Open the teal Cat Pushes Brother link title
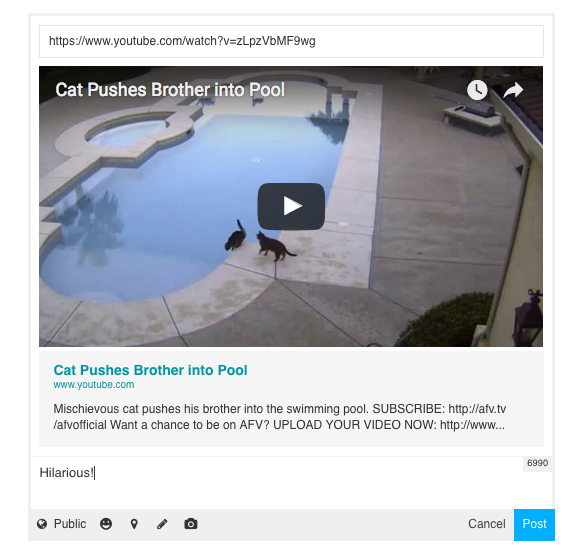The height and width of the screenshot is (551, 571). tap(150, 370)
